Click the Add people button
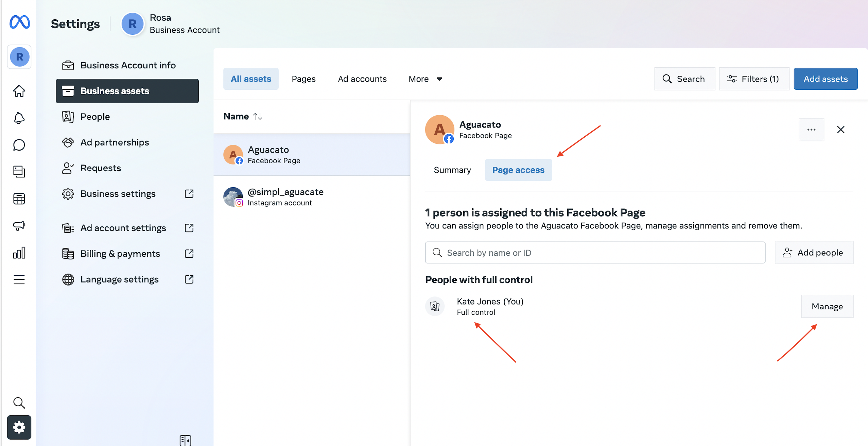The height and width of the screenshot is (446, 868). [814, 252]
